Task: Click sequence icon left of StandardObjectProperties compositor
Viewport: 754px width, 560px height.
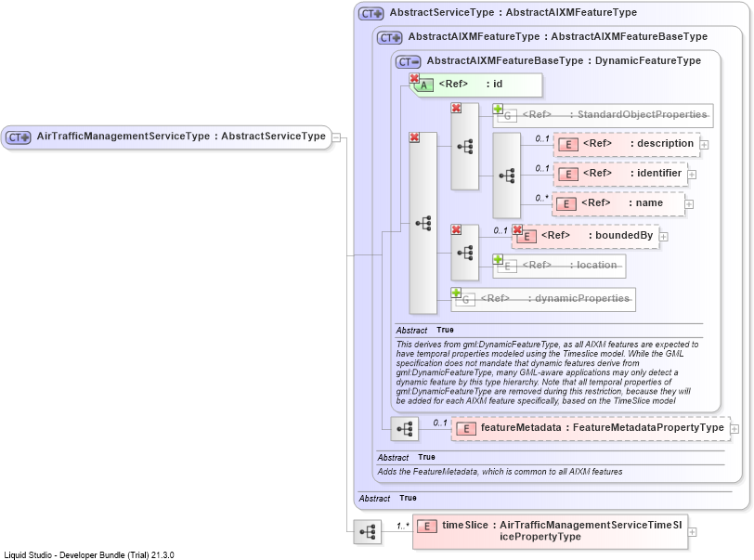Action: pos(465,146)
